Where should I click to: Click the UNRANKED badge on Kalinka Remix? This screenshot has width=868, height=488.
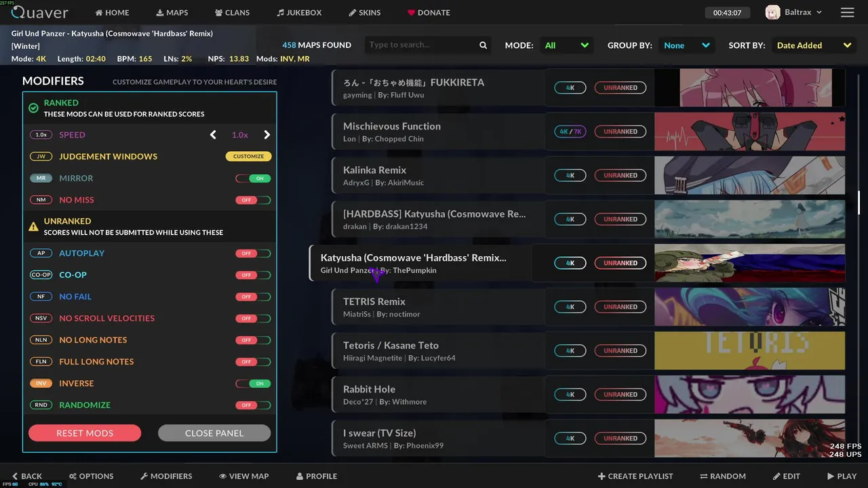620,176
